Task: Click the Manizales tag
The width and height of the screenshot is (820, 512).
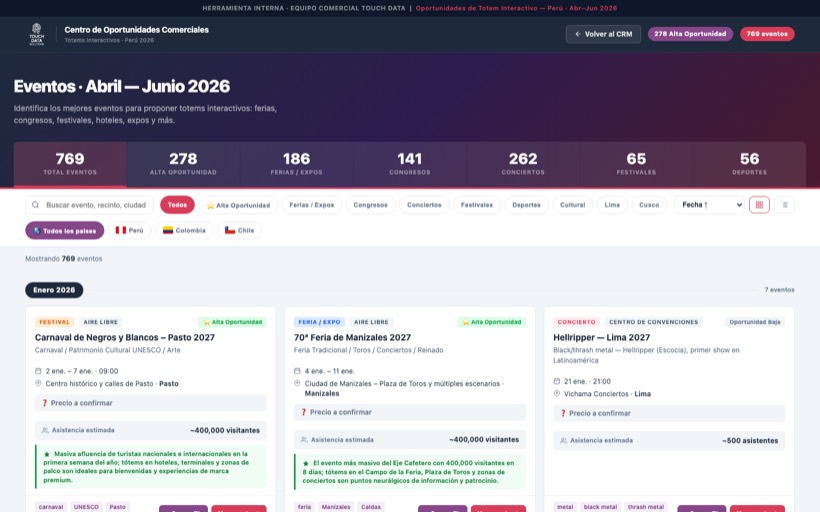Action: tap(336, 507)
